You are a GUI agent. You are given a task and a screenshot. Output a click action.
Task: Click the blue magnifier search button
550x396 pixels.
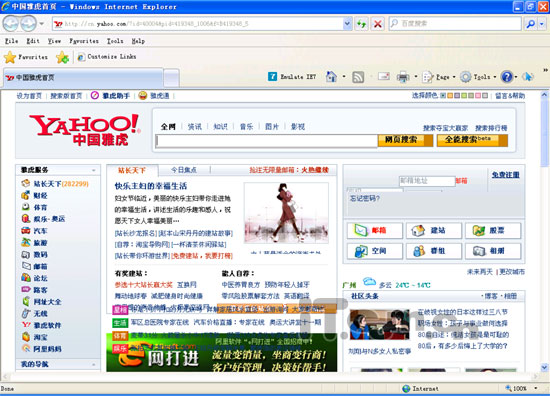(530, 24)
